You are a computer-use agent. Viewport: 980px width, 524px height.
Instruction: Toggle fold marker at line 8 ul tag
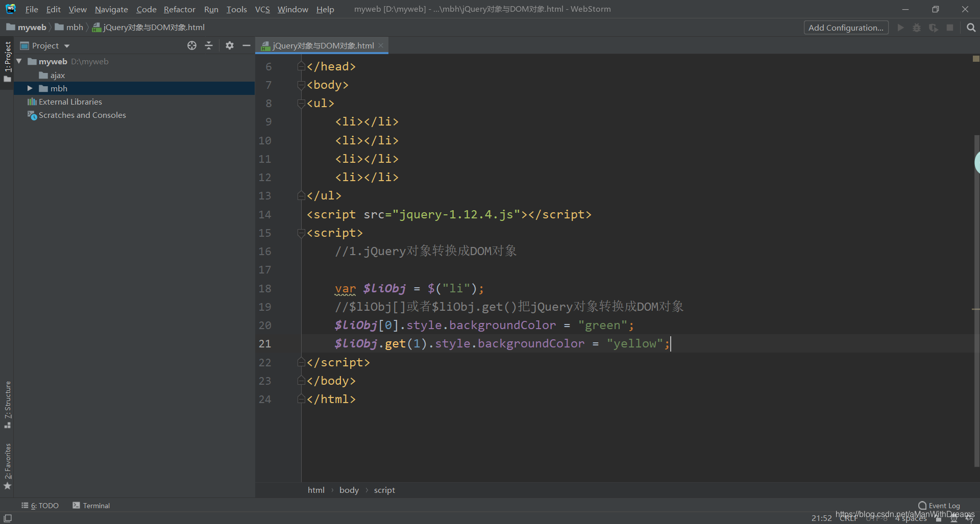301,104
